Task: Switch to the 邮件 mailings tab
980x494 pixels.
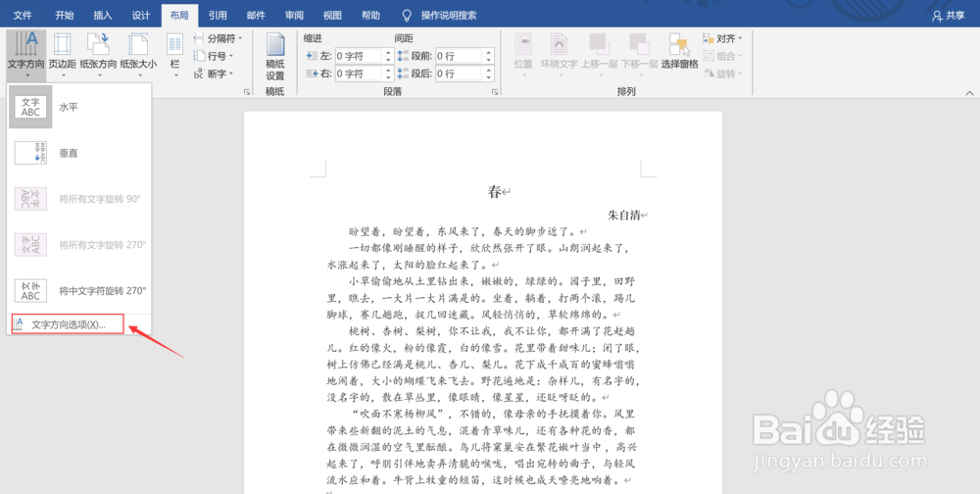Action: click(256, 15)
